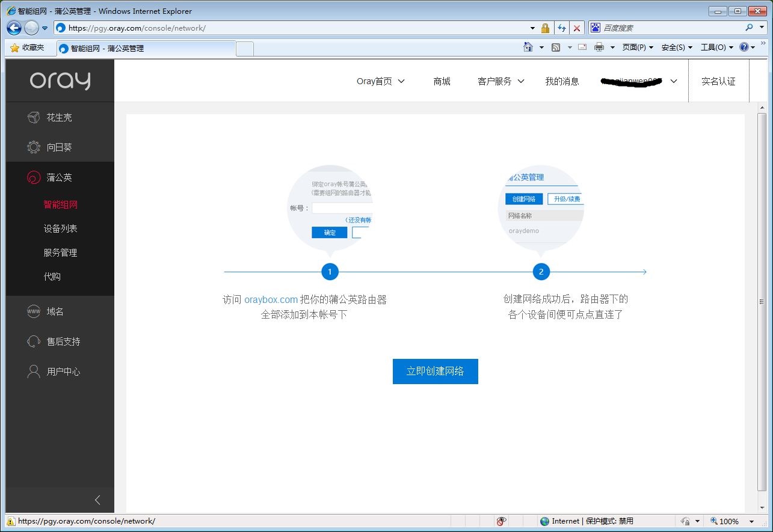Expand the address bar autocomplete dropdown
Image resolution: width=773 pixels, height=532 pixels.
click(x=532, y=28)
